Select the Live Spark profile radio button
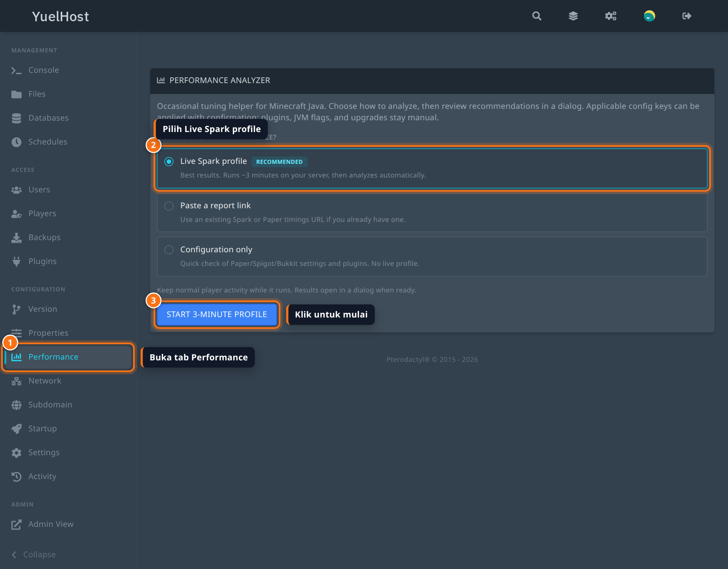Viewport: 728px width, 569px height. pos(169,162)
